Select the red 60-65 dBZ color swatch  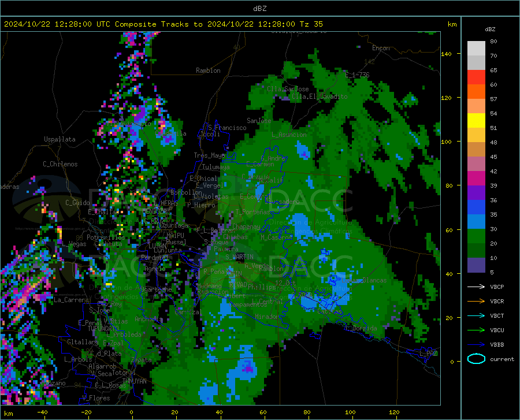point(476,77)
